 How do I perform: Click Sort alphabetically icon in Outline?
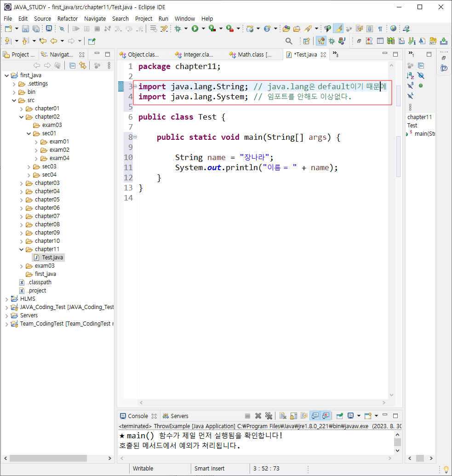click(x=410, y=75)
